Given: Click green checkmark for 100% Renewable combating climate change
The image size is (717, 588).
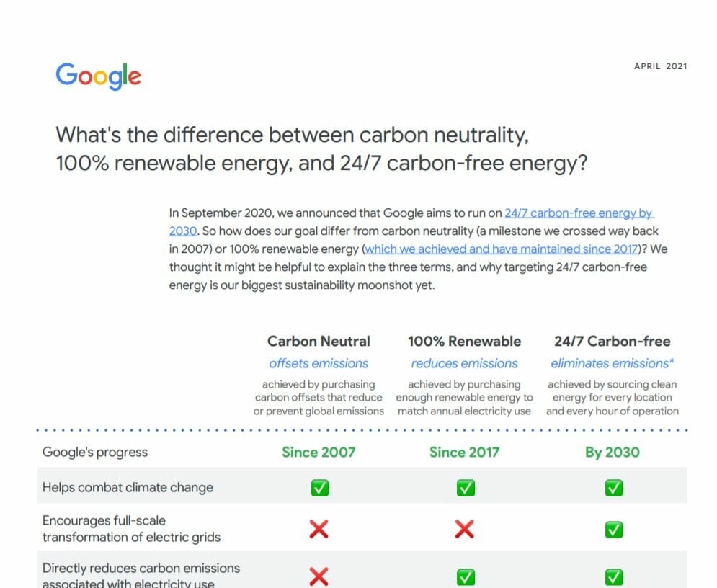Looking at the screenshot, I should (466, 488).
